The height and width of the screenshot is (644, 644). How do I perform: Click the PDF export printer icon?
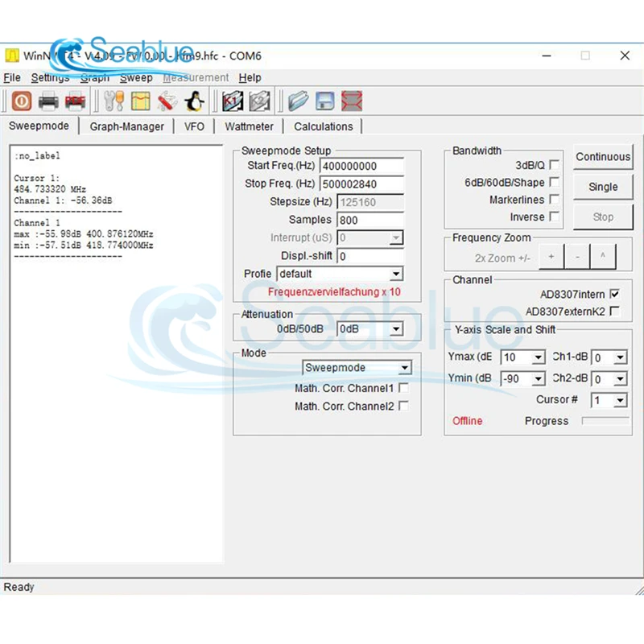click(x=75, y=101)
